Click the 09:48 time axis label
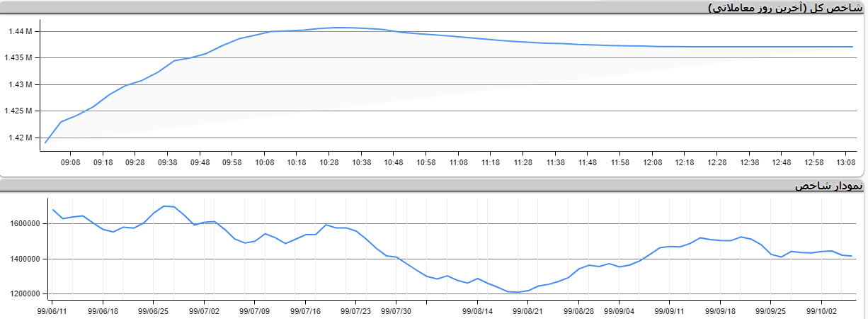868x319 pixels. click(200, 162)
